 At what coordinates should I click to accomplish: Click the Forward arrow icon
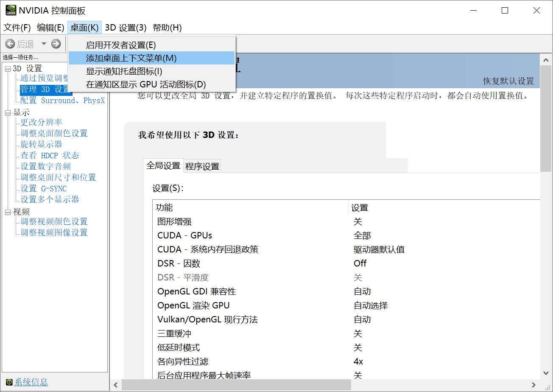[x=56, y=44]
